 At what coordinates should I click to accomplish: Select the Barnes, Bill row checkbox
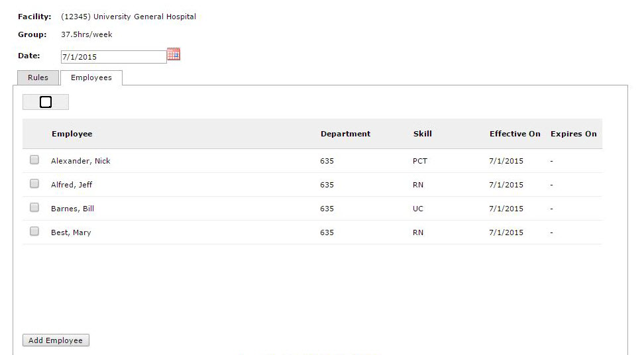[x=34, y=207]
